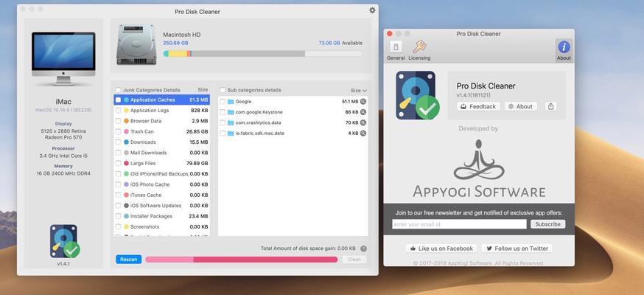Check the com.crashlytics.data checkbox
644x295 pixels.
click(x=223, y=123)
